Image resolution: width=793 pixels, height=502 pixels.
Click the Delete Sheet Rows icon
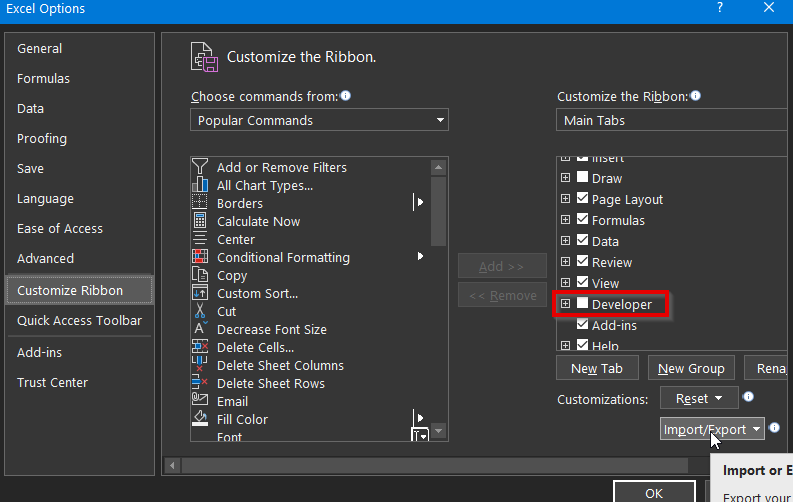(200, 382)
